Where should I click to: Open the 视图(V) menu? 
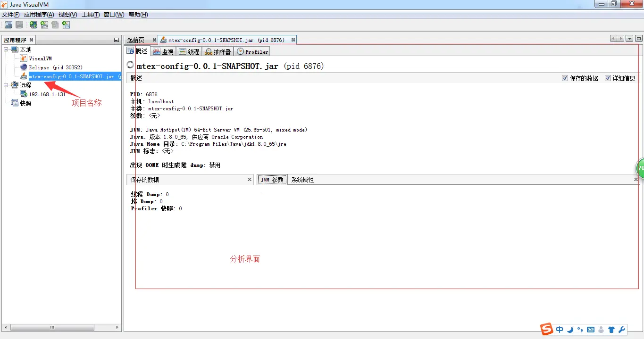click(x=67, y=15)
